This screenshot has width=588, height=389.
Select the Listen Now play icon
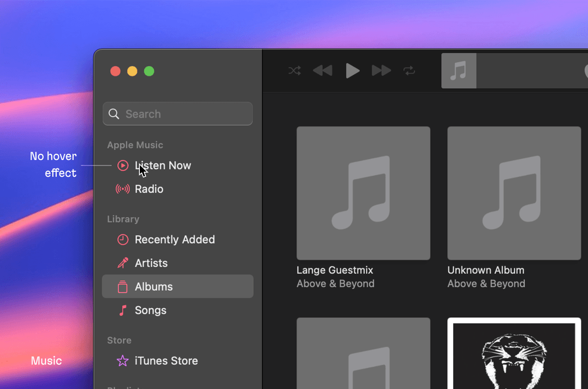(x=122, y=165)
